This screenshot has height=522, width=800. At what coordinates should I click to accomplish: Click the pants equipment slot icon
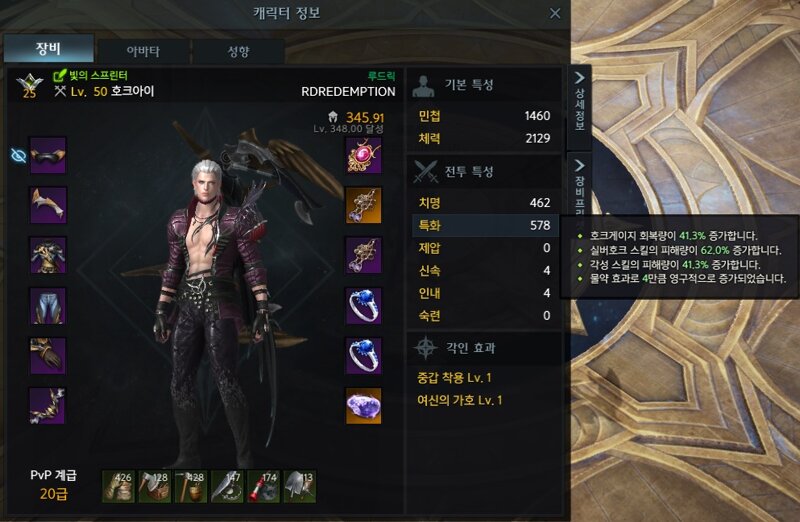47,305
